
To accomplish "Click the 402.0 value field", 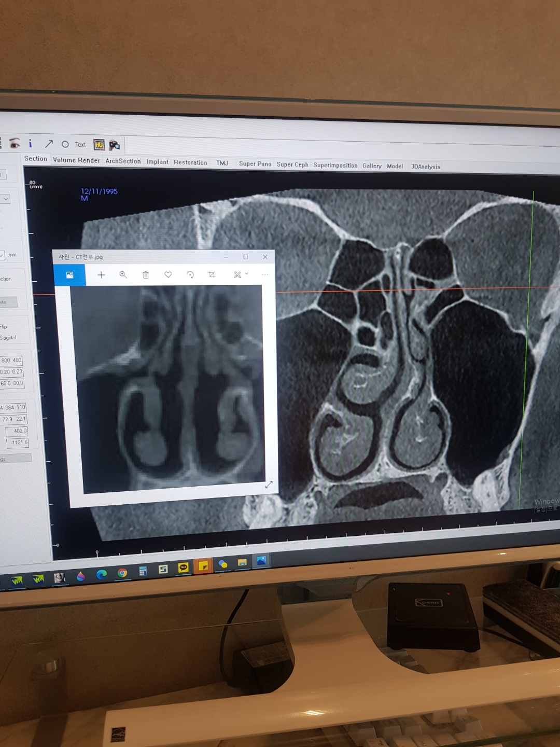I will point(17,431).
